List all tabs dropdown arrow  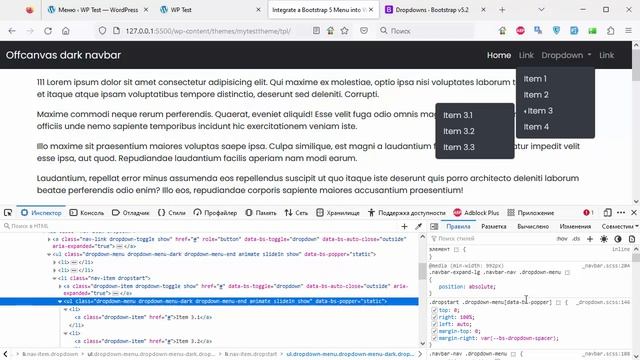[x=541, y=10]
